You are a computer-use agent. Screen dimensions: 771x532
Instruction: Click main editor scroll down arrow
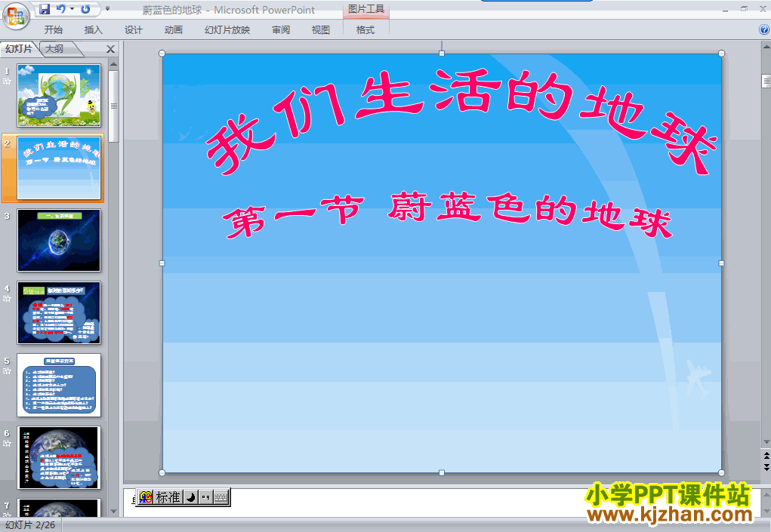click(x=766, y=442)
